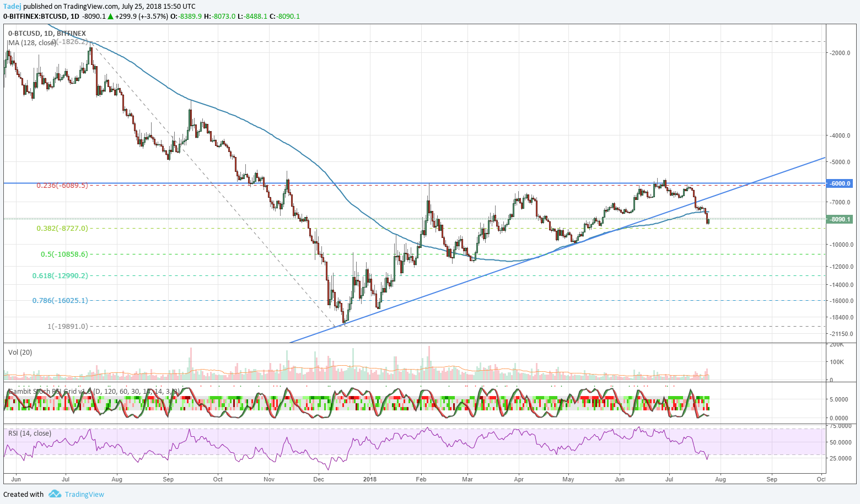Click the Vol (20) indicator legend
The height and width of the screenshot is (504, 860).
(20, 352)
